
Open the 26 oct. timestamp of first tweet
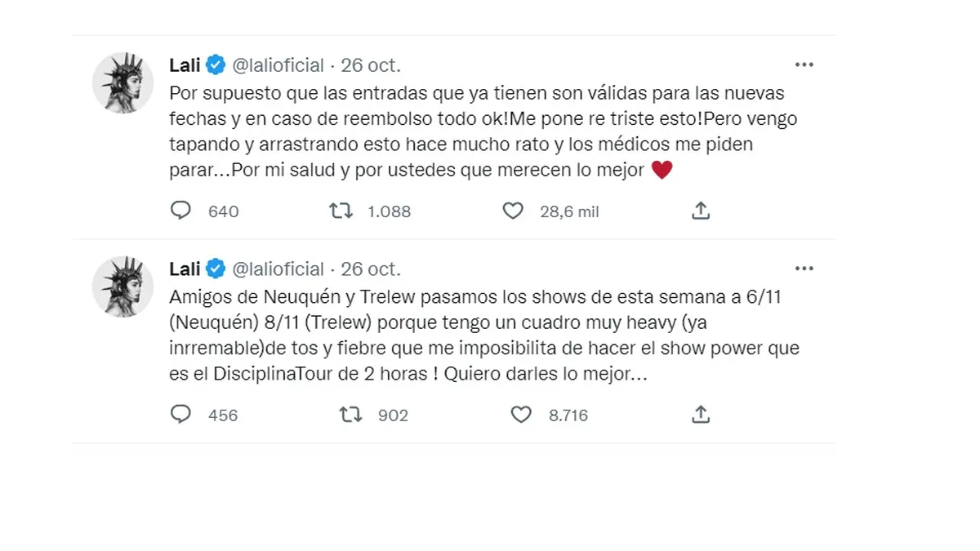coord(371,65)
